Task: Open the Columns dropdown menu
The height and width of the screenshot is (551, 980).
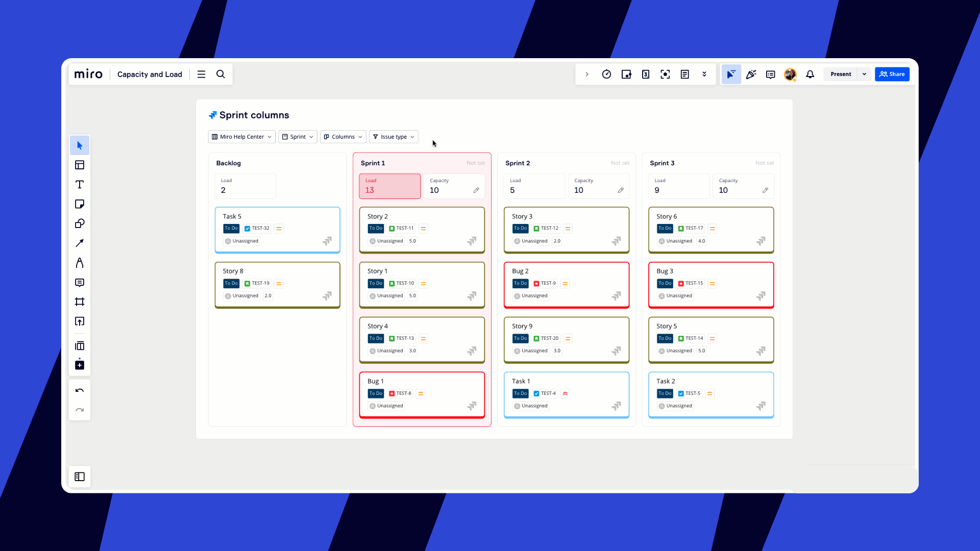Action: (x=343, y=137)
